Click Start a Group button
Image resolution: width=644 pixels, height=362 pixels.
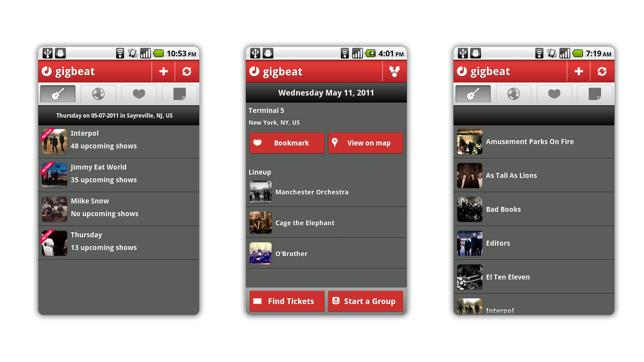tap(365, 301)
